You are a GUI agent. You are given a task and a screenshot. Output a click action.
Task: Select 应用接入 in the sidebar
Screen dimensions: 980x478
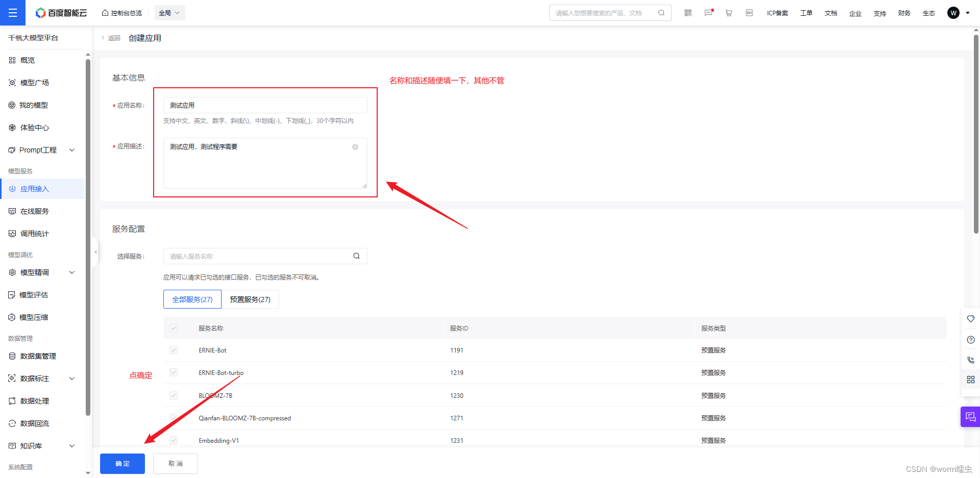(x=42, y=189)
